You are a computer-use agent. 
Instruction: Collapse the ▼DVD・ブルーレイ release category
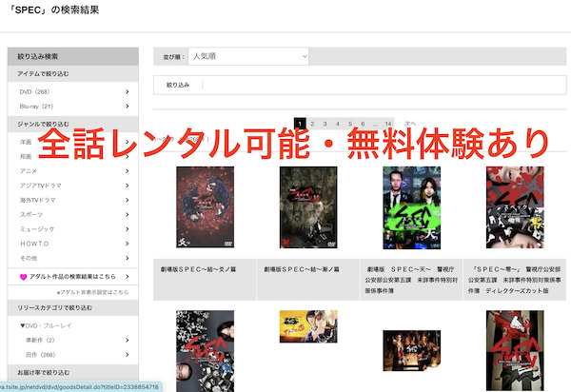point(46,325)
